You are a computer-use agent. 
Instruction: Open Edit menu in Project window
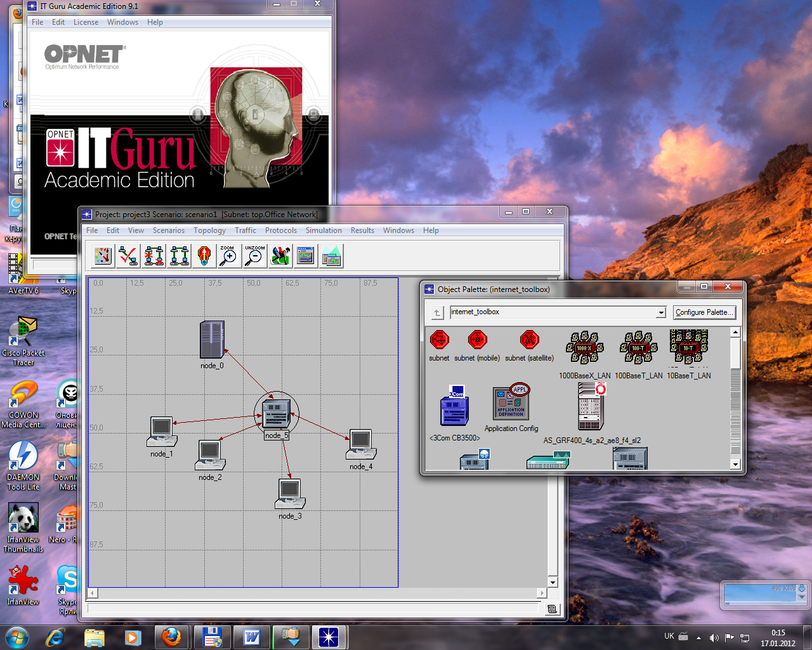pyautogui.click(x=113, y=230)
